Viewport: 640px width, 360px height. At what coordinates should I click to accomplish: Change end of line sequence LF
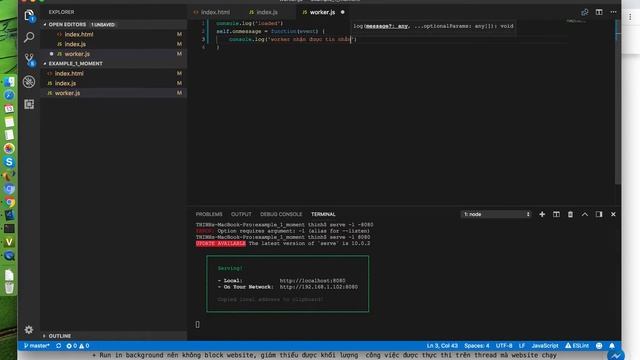coord(522,346)
